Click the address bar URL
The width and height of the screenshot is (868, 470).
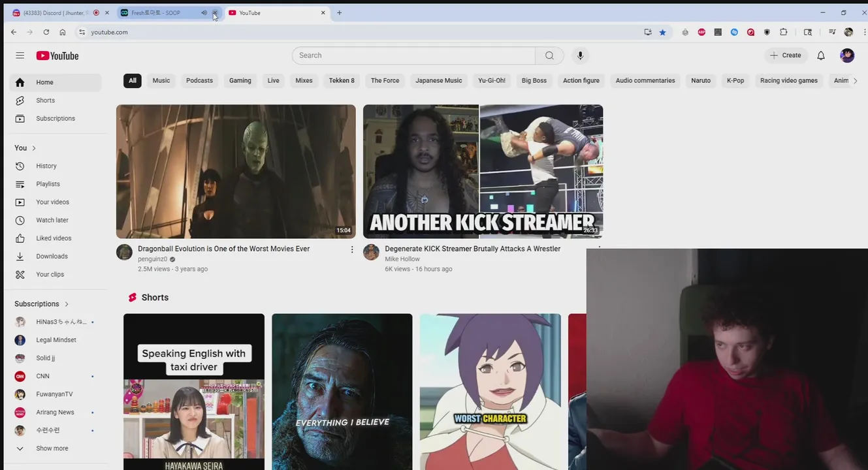point(109,32)
